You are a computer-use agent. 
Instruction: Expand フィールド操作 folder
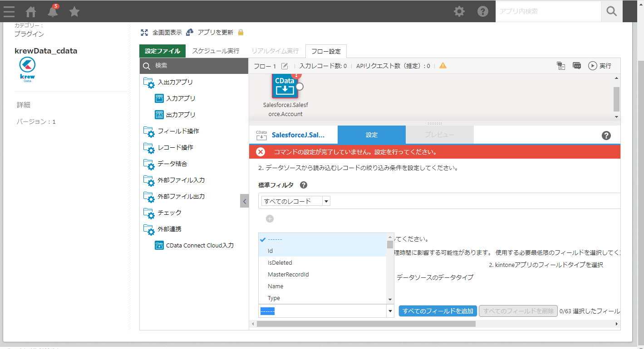tap(171, 131)
